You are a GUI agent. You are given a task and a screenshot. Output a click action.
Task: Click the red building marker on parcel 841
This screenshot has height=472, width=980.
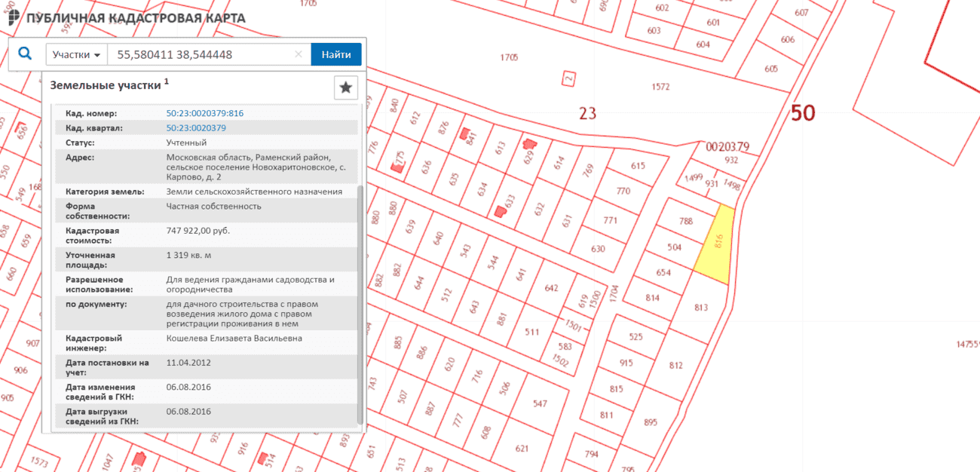pos(465,134)
